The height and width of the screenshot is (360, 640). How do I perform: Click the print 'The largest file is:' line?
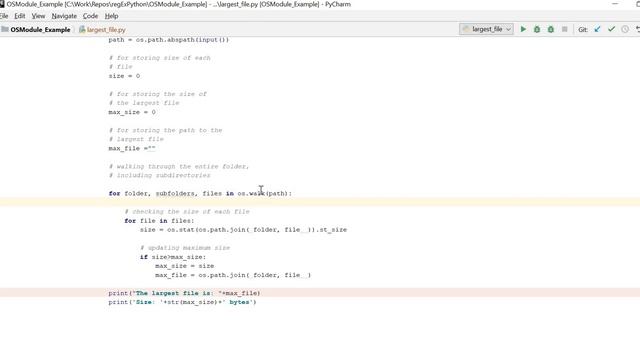click(x=184, y=293)
